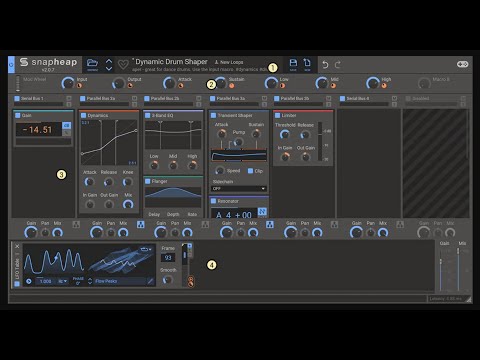480x360 pixels.
Task: Click the Kilohearts controller icon at top right
Action: 462,64
